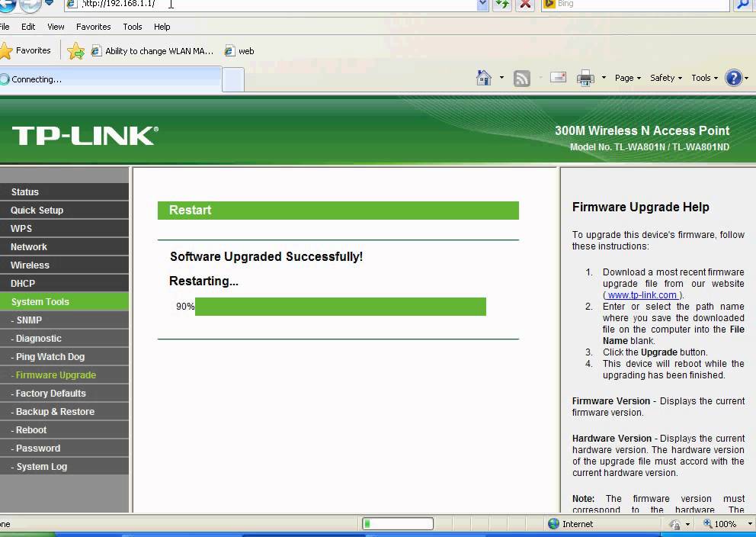Click the Print icon
The height and width of the screenshot is (537, 756).
tap(585, 78)
